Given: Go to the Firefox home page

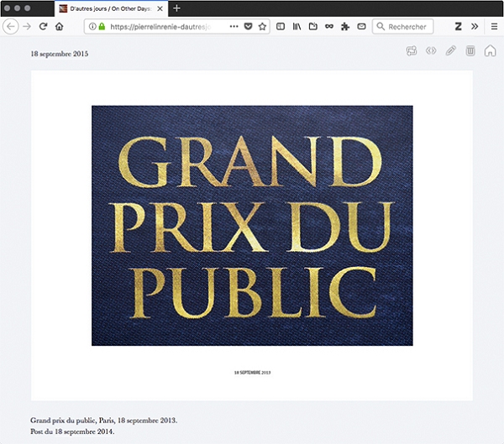Looking at the screenshot, I should (x=59, y=27).
